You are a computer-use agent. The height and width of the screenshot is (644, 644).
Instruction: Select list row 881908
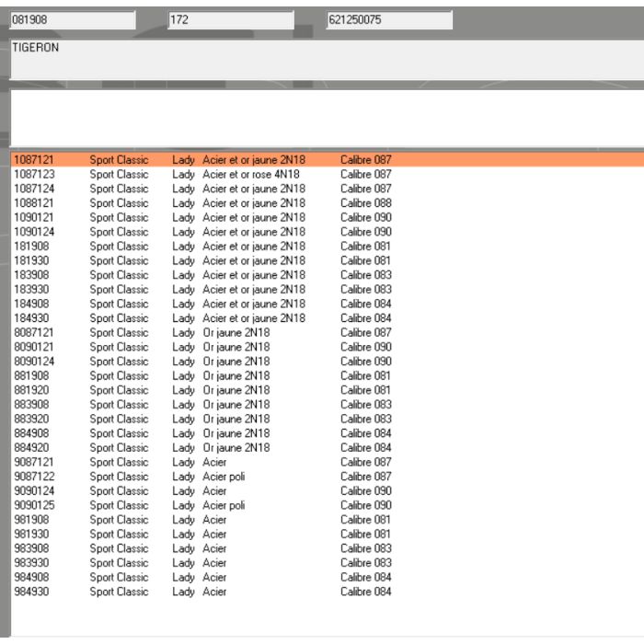pos(327,375)
